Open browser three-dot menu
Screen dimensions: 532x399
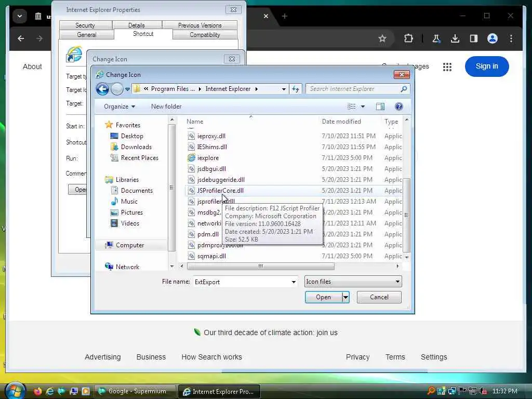tap(511, 38)
